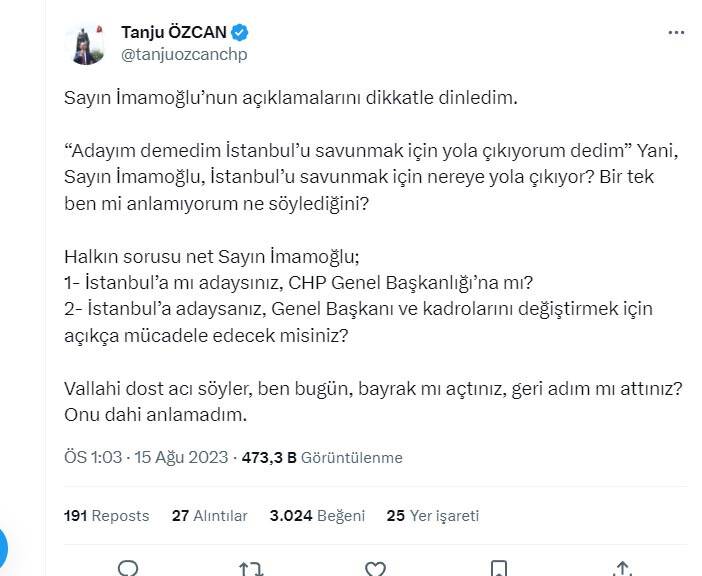The width and height of the screenshot is (702, 576).
Task: Click the repost arrows icon
Action: pos(251,569)
